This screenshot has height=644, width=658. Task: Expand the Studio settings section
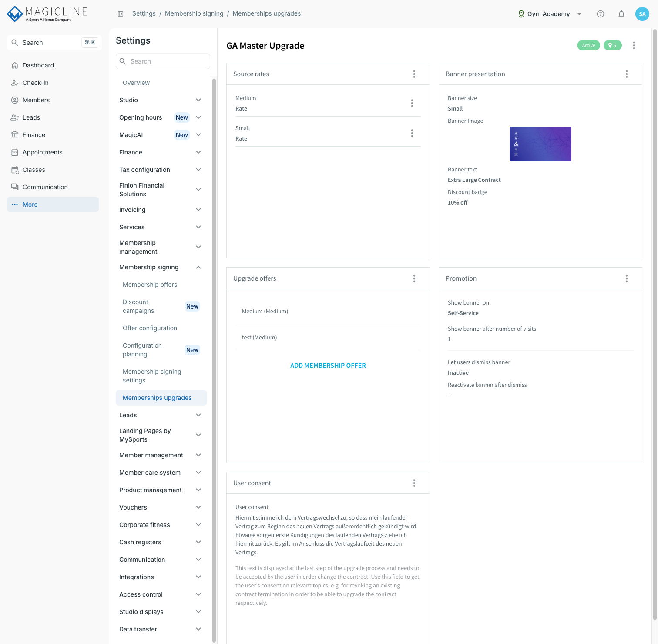[160, 100]
